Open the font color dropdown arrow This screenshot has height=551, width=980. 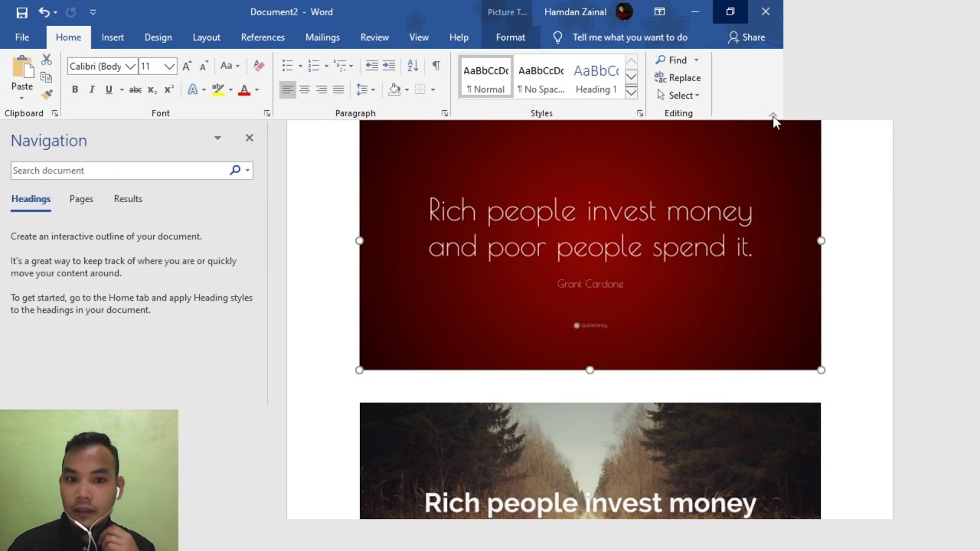tap(256, 90)
